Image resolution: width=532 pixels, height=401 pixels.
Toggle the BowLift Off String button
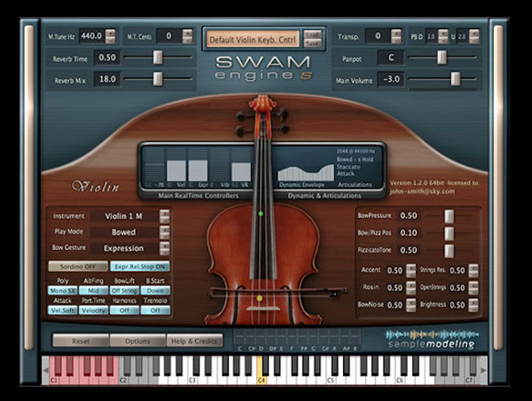click(124, 291)
